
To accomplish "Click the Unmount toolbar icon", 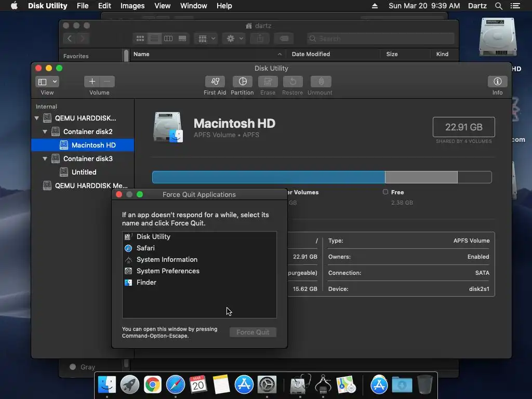I will (321, 82).
